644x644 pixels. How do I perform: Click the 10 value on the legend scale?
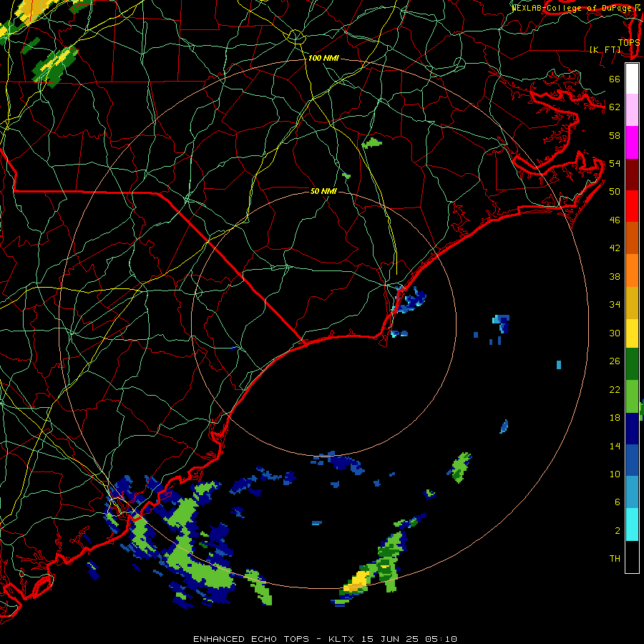pyautogui.click(x=615, y=474)
